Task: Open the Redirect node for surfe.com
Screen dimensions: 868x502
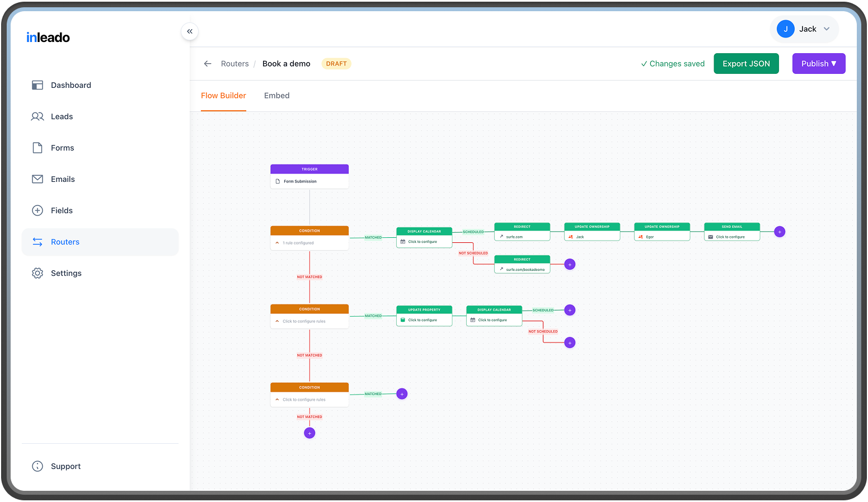Action: pyautogui.click(x=522, y=232)
